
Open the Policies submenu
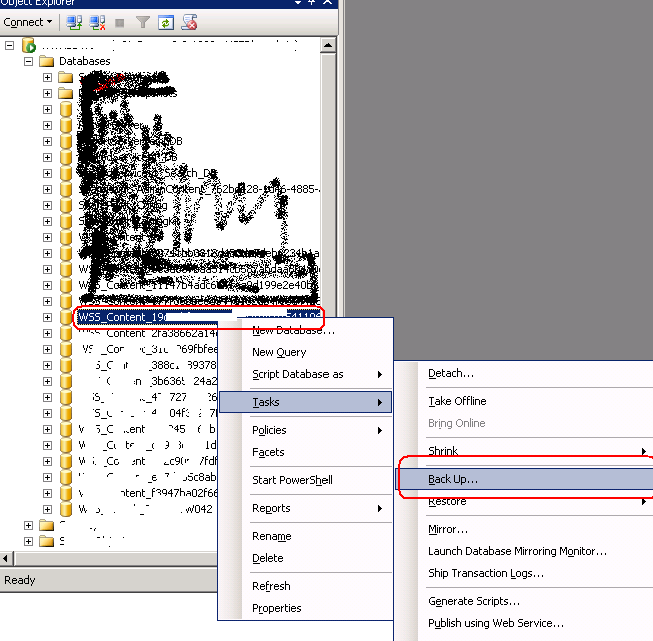click(306, 430)
